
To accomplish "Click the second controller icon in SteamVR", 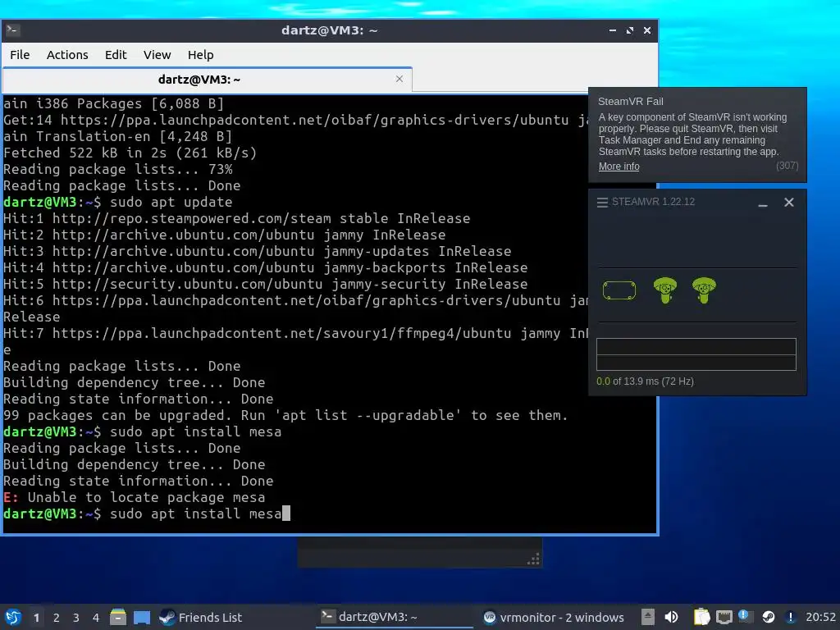I will click(704, 290).
